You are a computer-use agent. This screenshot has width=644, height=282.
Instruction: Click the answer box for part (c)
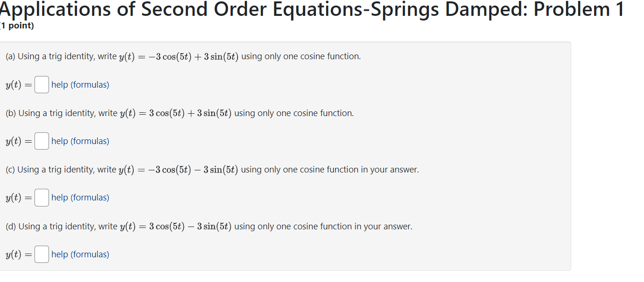click(42, 197)
